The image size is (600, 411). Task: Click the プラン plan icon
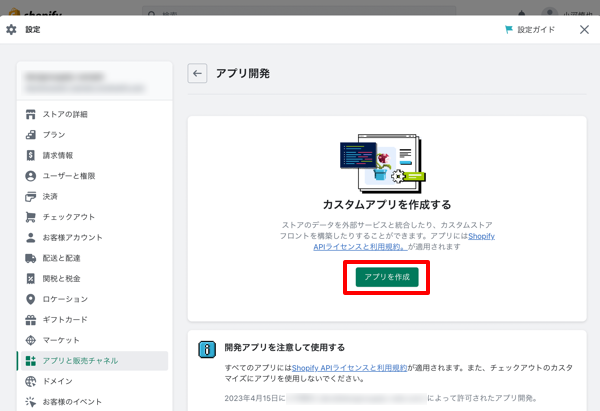31,134
